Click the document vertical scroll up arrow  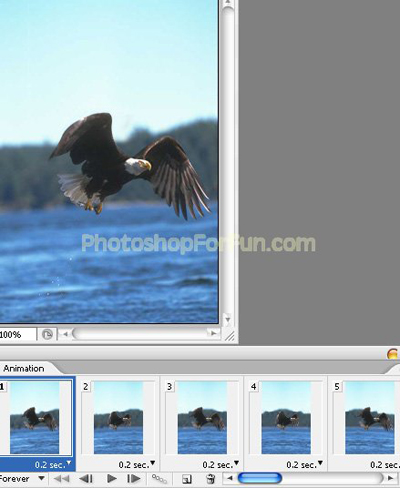(x=228, y=3)
